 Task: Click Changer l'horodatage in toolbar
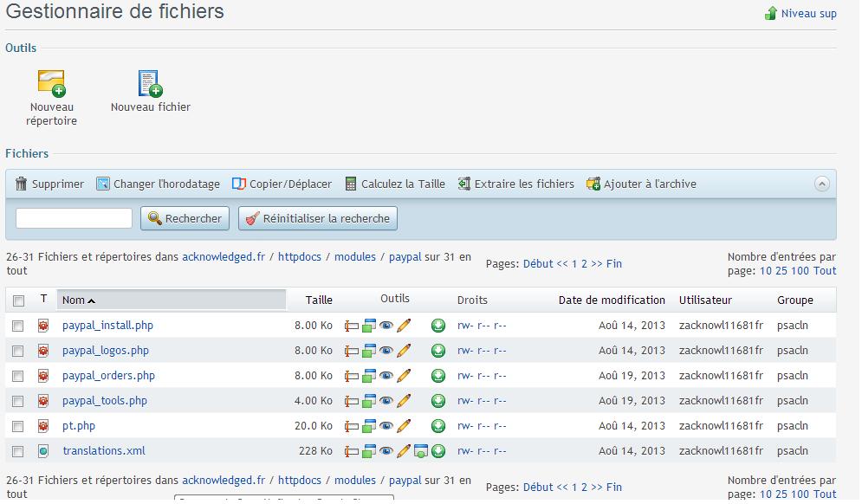click(158, 184)
